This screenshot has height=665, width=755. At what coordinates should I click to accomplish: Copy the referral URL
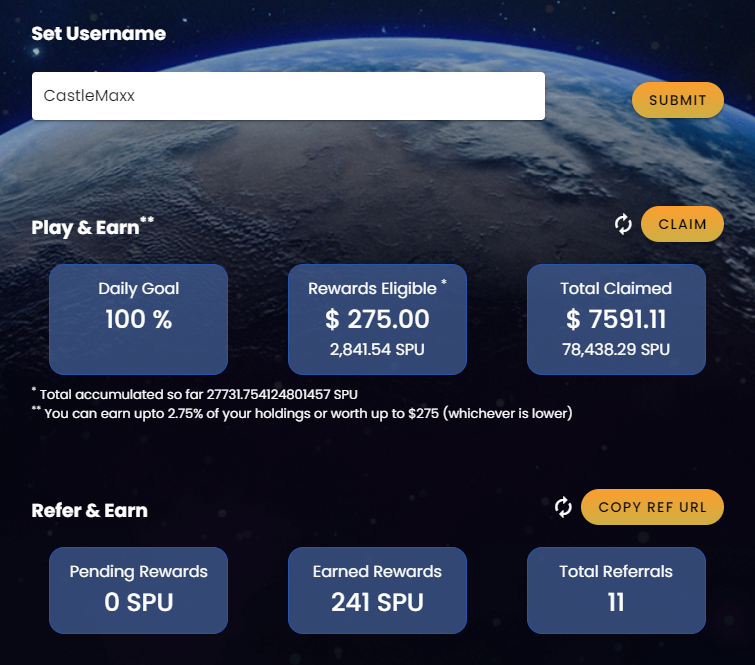(x=652, y=507)
